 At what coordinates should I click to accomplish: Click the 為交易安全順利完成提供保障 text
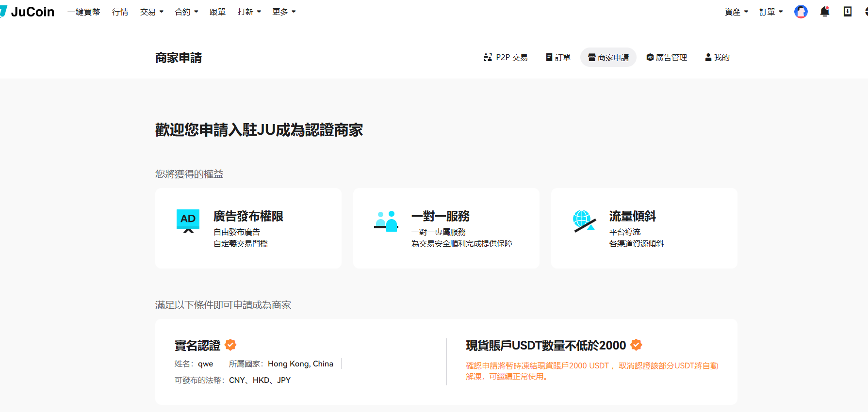tap(462, 243)
